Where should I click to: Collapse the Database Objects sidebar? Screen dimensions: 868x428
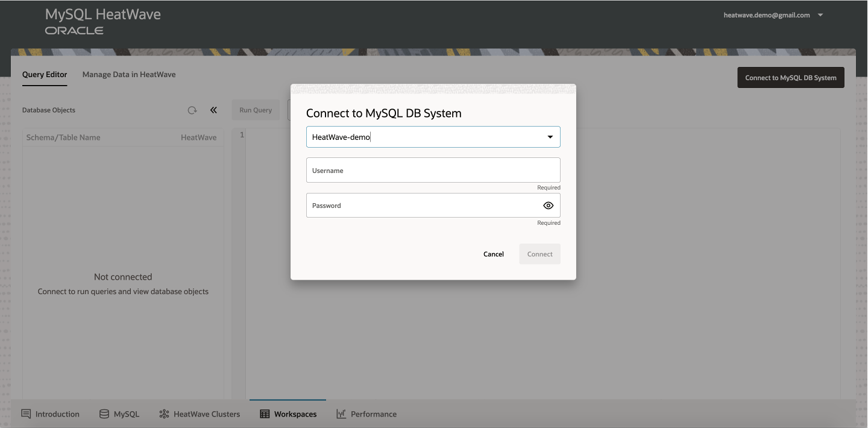coord(213,110)
